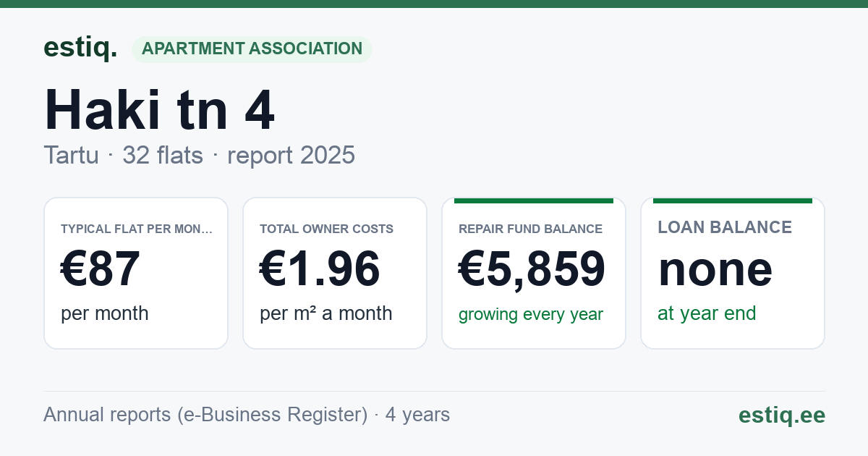
Task: Click the truncated TYPICAL FLAT PER MON… label
Action: (137, 229)
